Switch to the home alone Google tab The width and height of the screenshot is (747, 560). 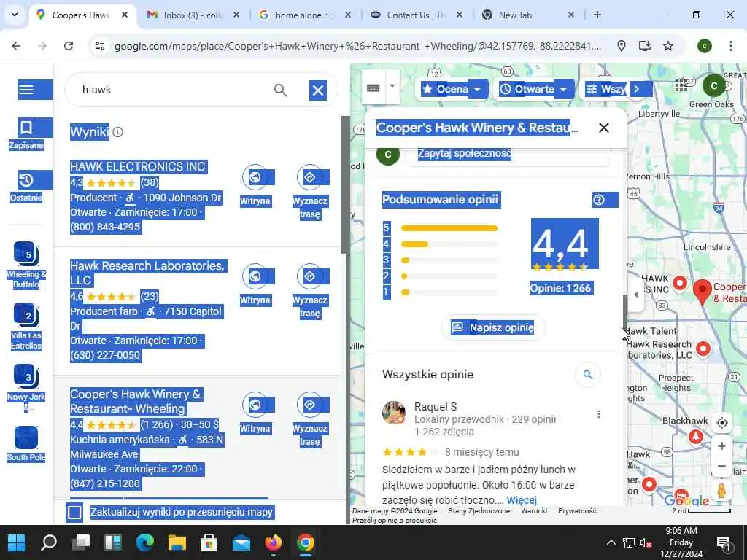[305, 15]
